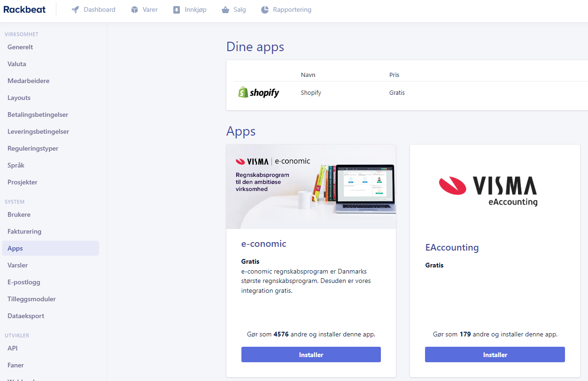Select the active Apps sidebar item
This screenshot has width=588, height=381.
(50, 248)
